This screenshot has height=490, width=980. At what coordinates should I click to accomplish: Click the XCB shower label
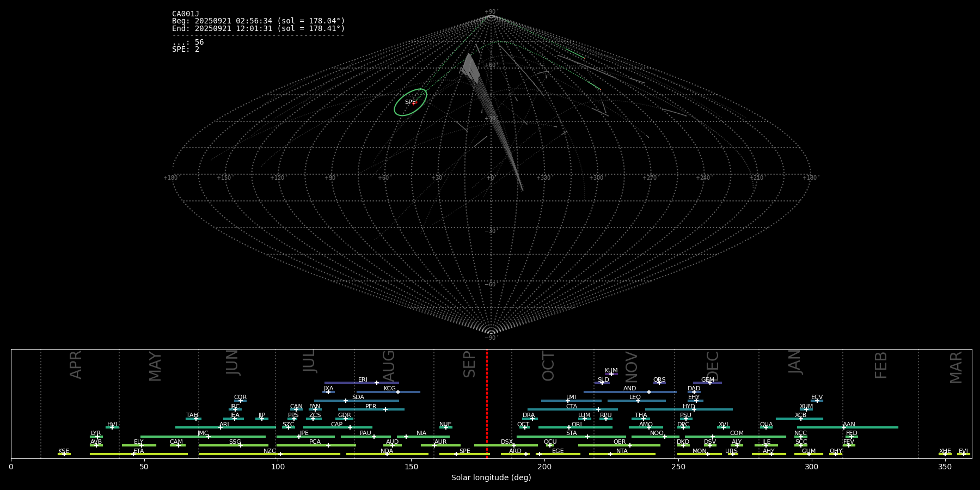click(x=800, y=415)
